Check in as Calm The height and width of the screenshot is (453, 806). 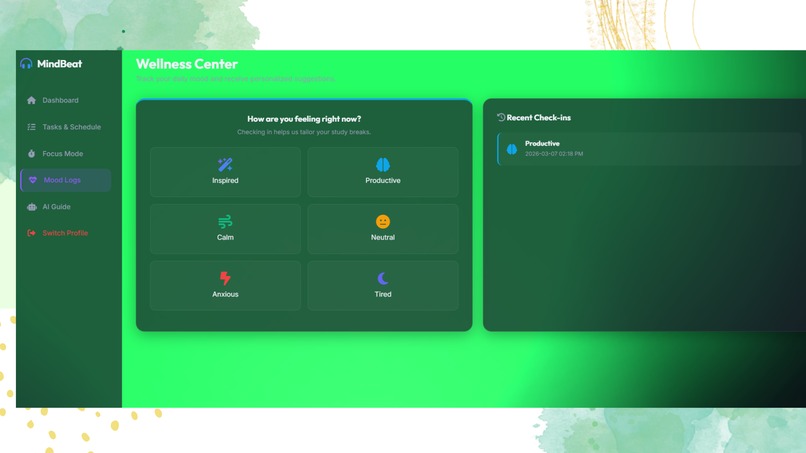(225, 229)
